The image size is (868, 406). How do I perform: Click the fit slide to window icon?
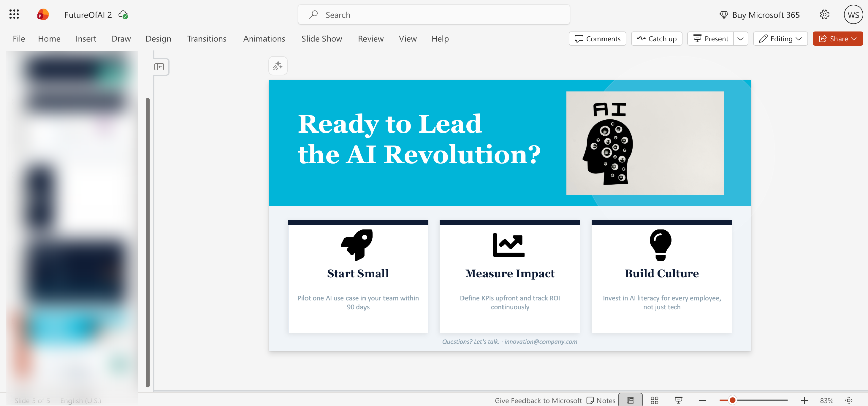[849, 400]
